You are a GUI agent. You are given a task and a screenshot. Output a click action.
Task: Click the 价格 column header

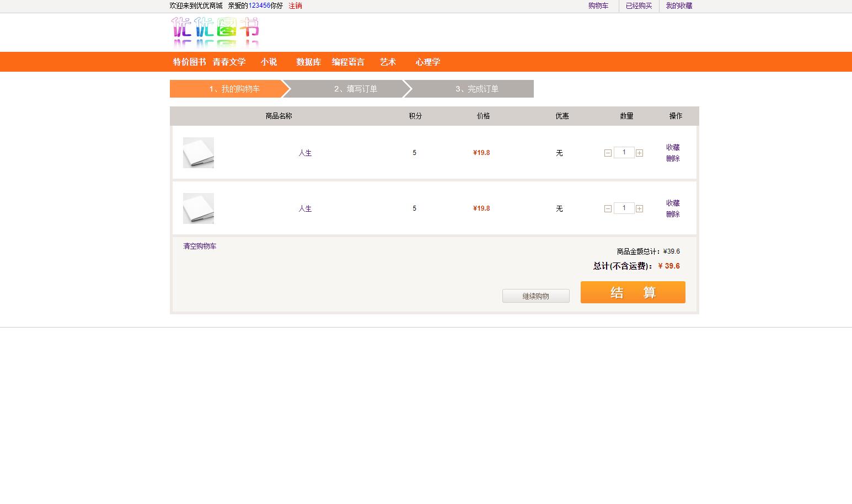[484, 116]
